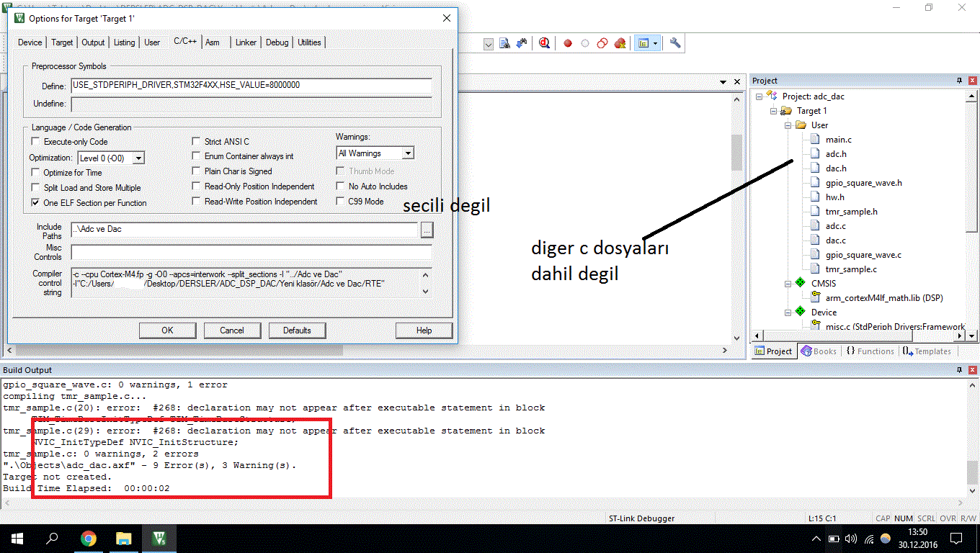Check the No Auto Includes option

pos(341,186)
